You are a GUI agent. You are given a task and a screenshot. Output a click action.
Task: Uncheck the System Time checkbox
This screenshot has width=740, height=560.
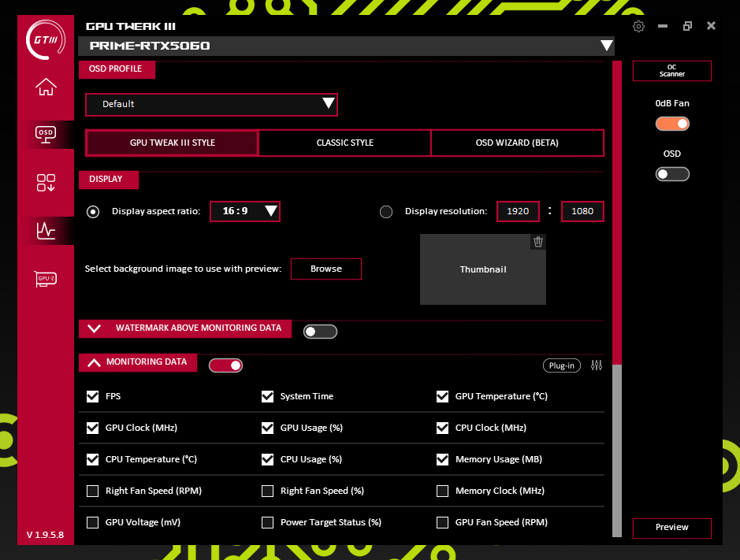pyautogui.click(x=268, y=396)
